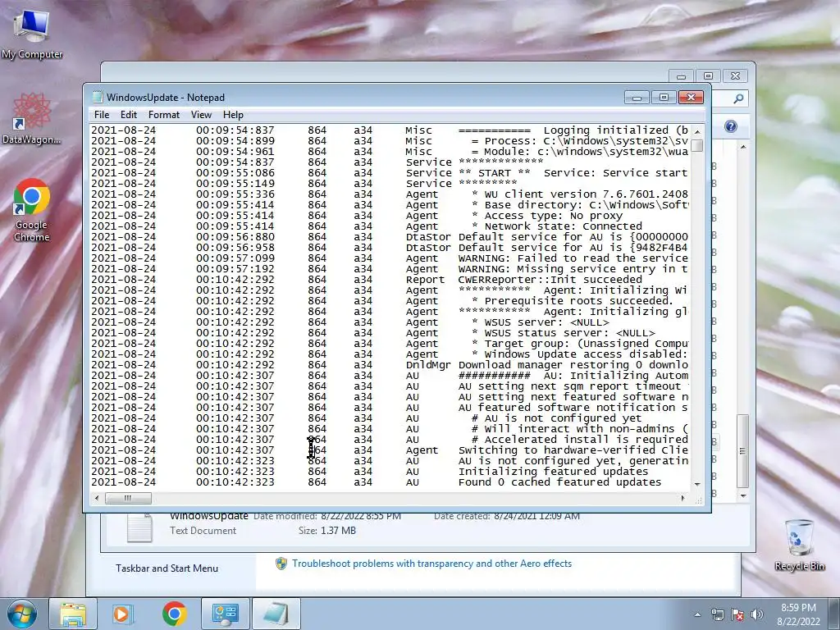Click the search magnifier in background window
This screenshot has width=840, height=630.
[738, 98]
